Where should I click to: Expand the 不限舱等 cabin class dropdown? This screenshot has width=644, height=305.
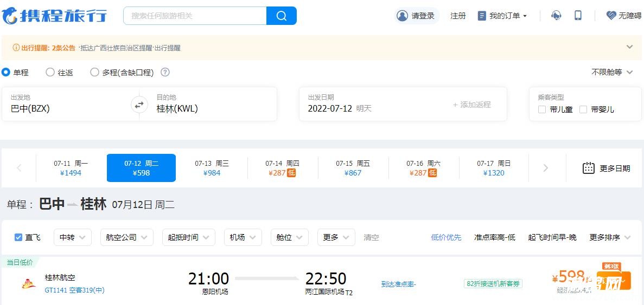click(x=613, y=72)
